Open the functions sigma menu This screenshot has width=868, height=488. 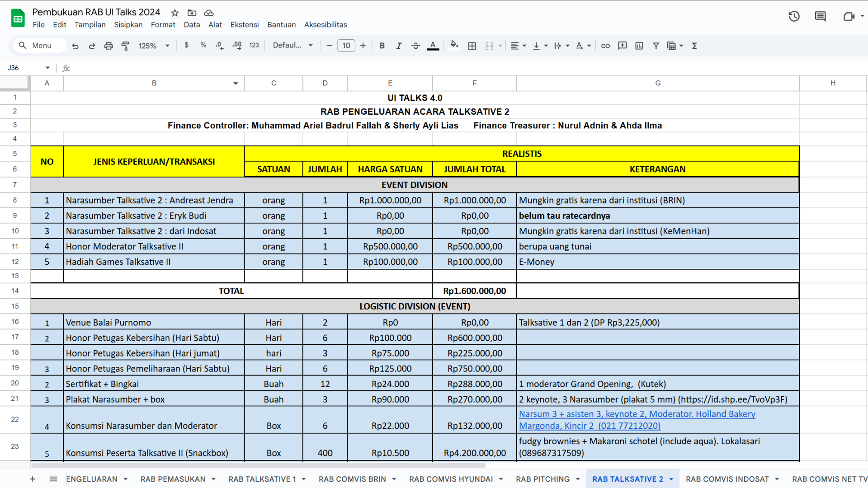pos(694,46)
